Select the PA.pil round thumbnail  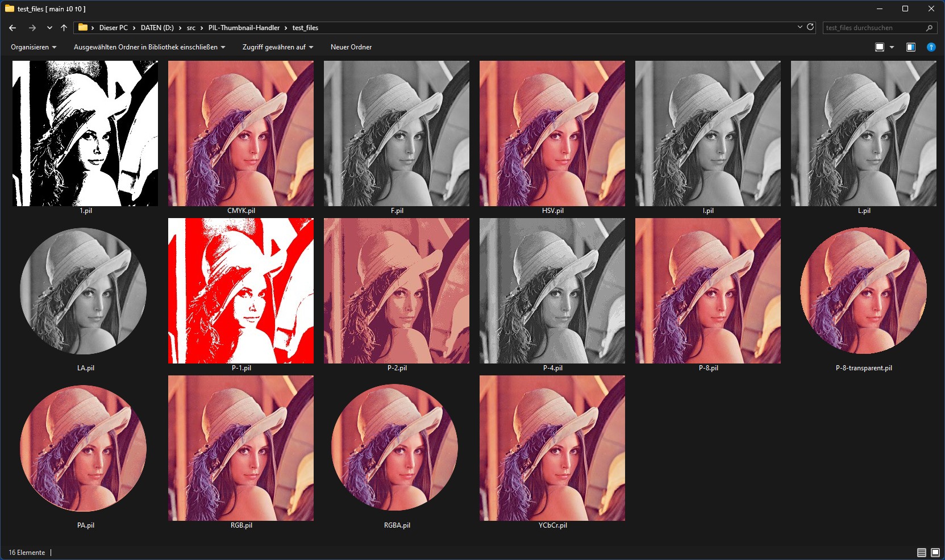click(x=83, y=448)
